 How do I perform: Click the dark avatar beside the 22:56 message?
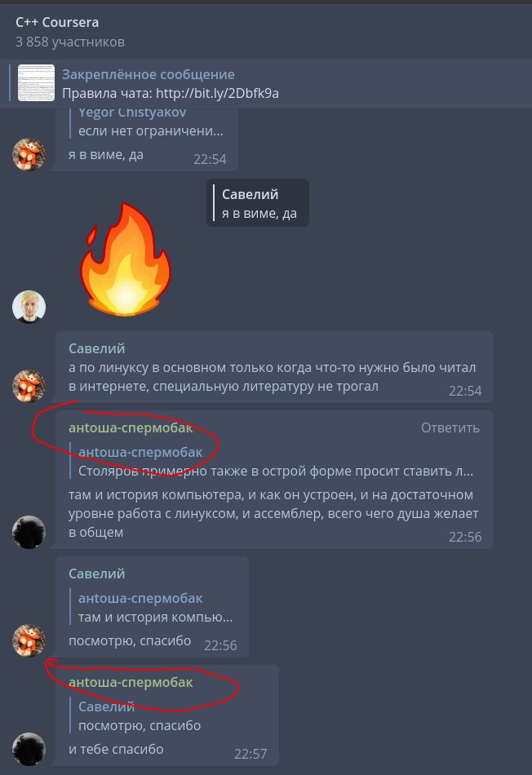tap(29, 532)
